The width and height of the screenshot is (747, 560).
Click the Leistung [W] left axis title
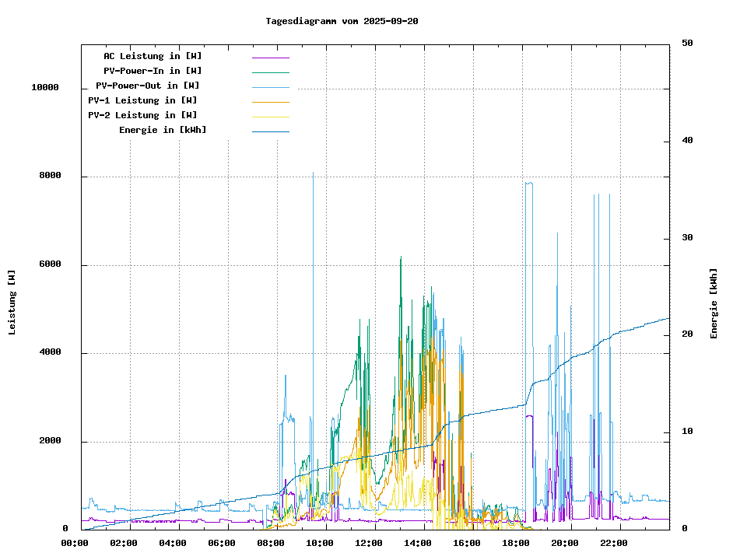coord(12,302)
